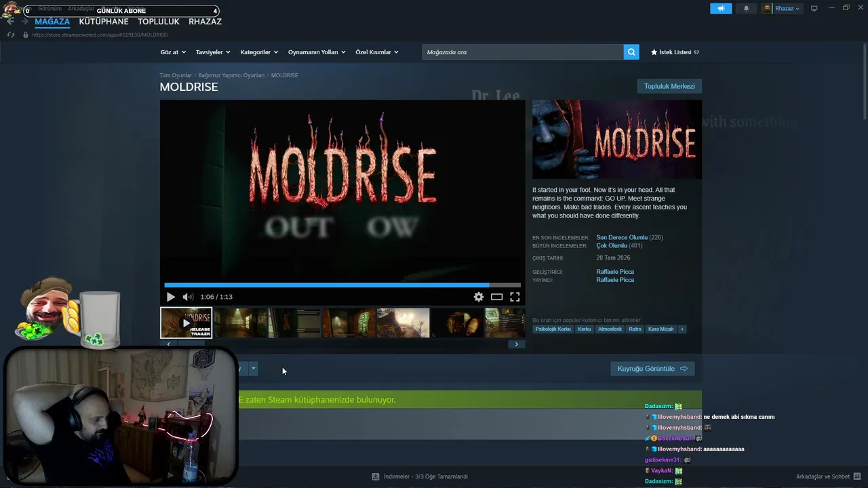Open Çok Olumlu all reviews link
The image size is (868, 488).
(x=611, y=246)
